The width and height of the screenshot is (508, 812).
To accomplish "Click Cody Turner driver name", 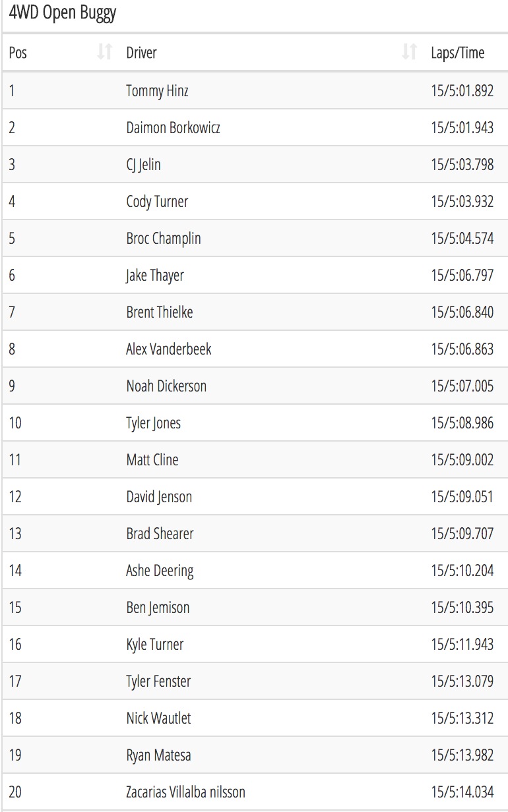I will click(x=157, y=202).
